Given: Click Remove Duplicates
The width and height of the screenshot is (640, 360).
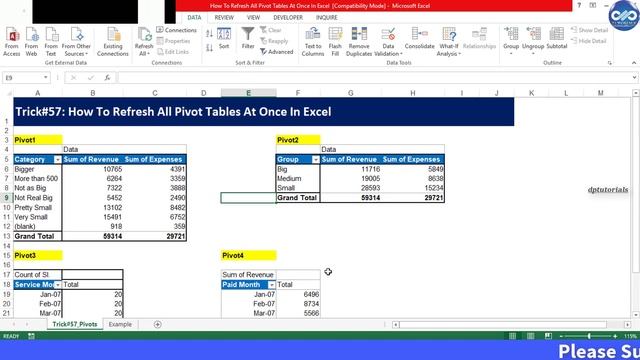Looking at the screenshot, I should (x=359, y=42).
